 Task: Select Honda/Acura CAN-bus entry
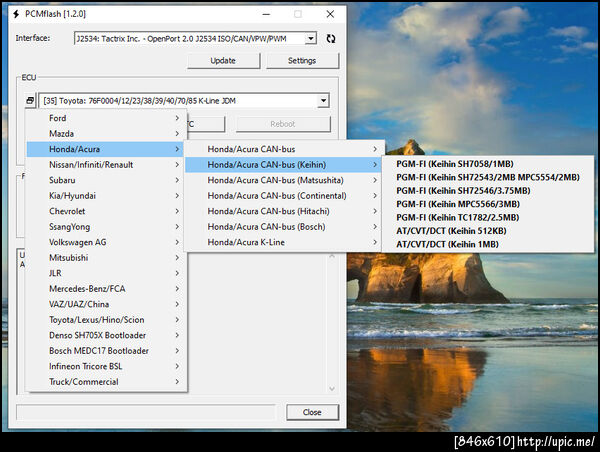click(284, 149)
